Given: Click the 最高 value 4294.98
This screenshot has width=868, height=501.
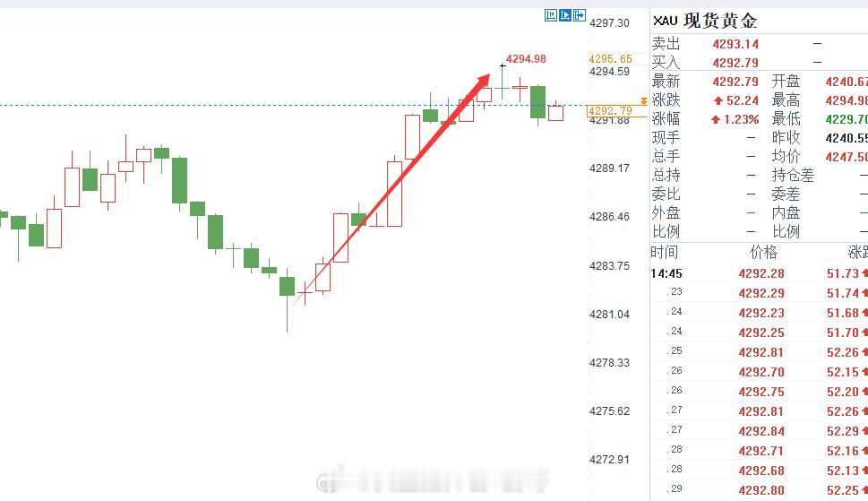Looking at the screenshot, I should point(847,100).
